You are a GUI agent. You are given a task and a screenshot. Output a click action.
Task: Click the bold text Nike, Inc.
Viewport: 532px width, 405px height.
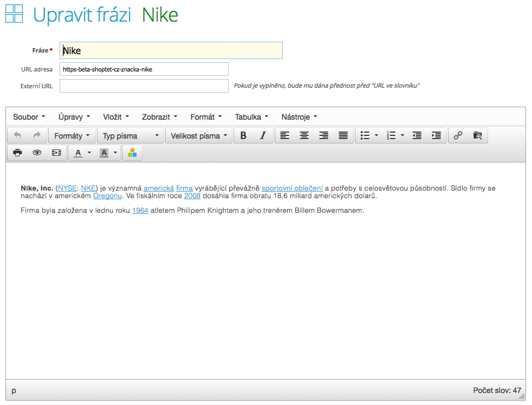pyautogui.click(x=37, y=188)
